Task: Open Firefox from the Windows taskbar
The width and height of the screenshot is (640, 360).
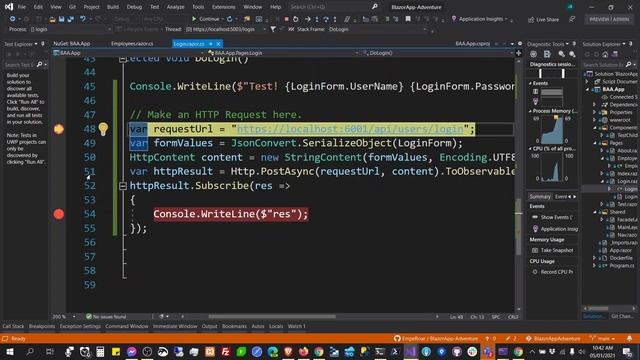Action: [303, 352]
